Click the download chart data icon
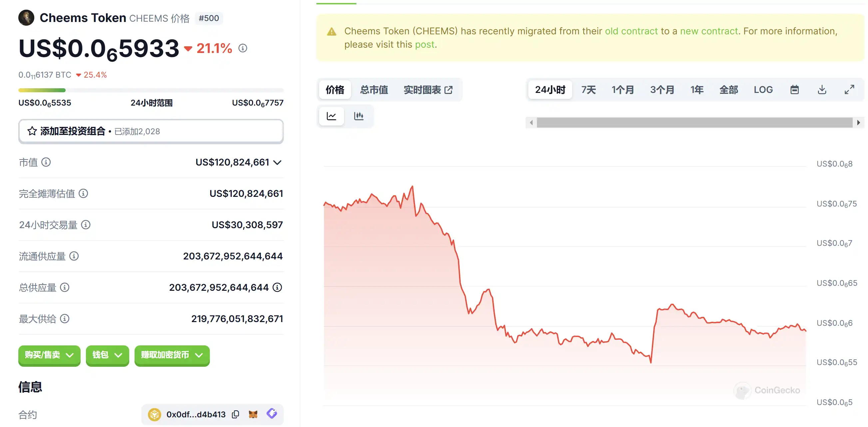The width and height of the screenshot is (868, 427). coord(822,90)
